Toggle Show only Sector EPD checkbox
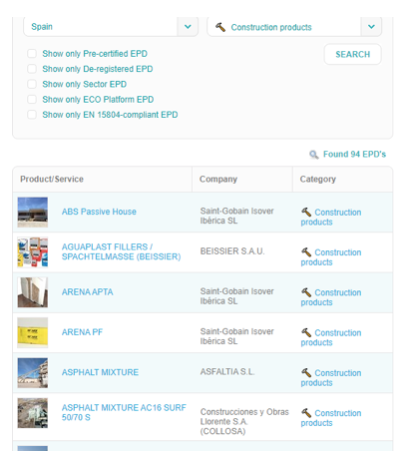The image size is (410, 471). point(32,84)
